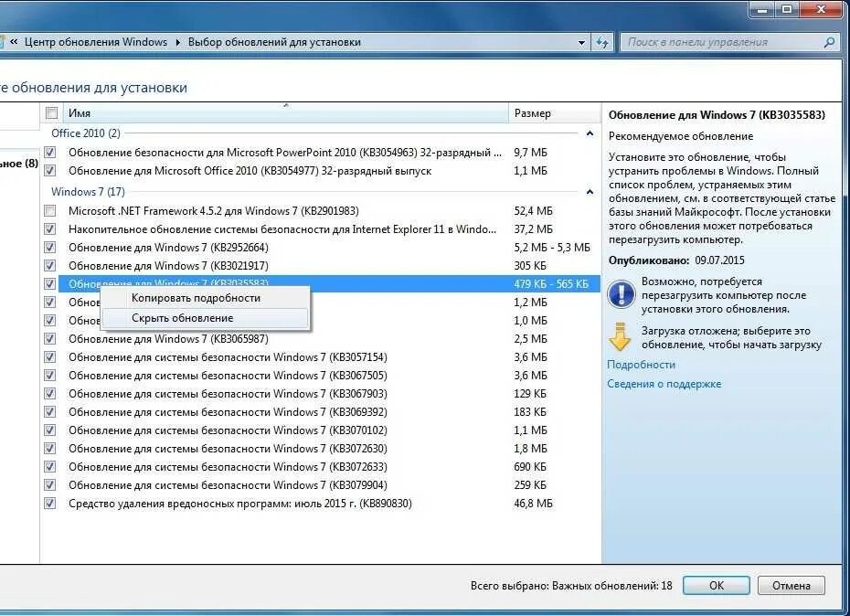Click the refresh icon beside the address bar
Screen dimensions: 850x616
(601, 42)
